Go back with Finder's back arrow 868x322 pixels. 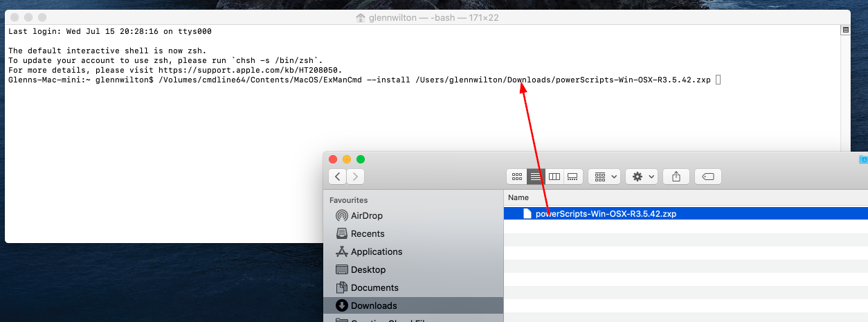coord(337,177)
